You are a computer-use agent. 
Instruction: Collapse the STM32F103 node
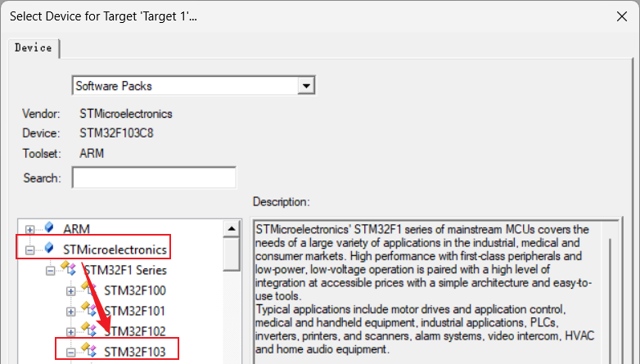[70, 353]
